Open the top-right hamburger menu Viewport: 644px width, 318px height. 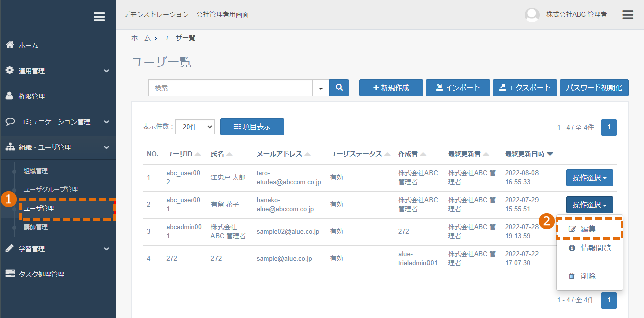(x=628, y=15)
